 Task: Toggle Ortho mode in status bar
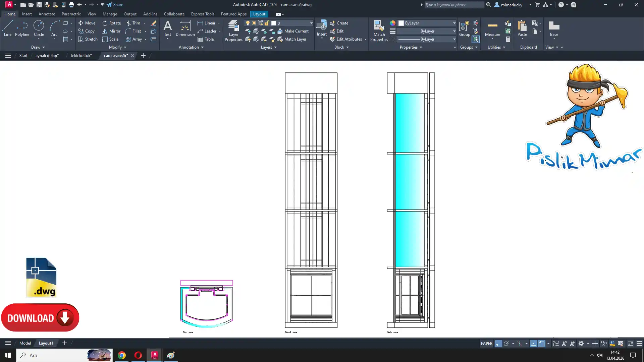click(498, 344)
